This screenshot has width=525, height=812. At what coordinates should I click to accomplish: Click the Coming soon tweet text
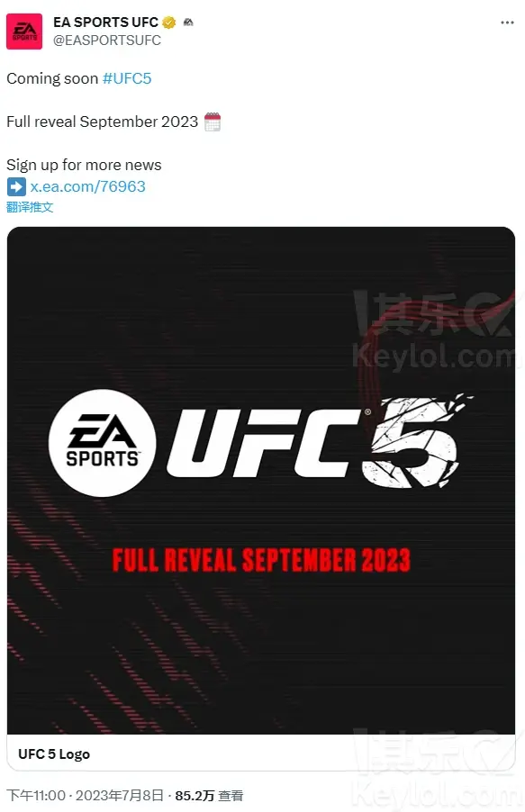[52, 78]
